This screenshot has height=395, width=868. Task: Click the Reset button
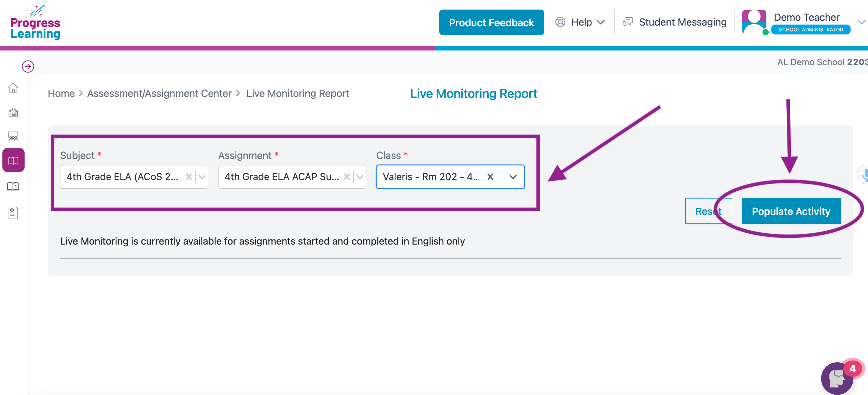pyautogui.click(x=708, y=211)
